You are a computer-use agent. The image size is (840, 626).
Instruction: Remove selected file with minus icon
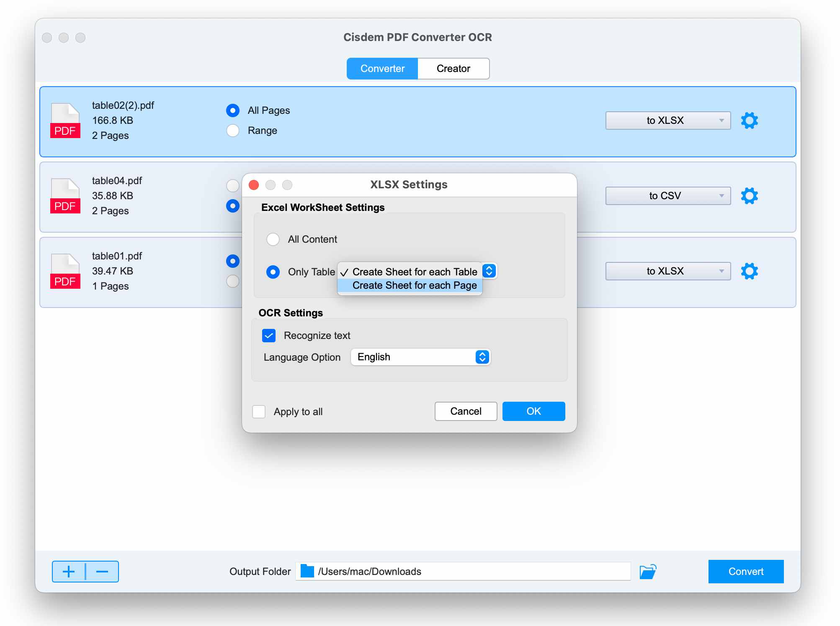click(101, 571)
